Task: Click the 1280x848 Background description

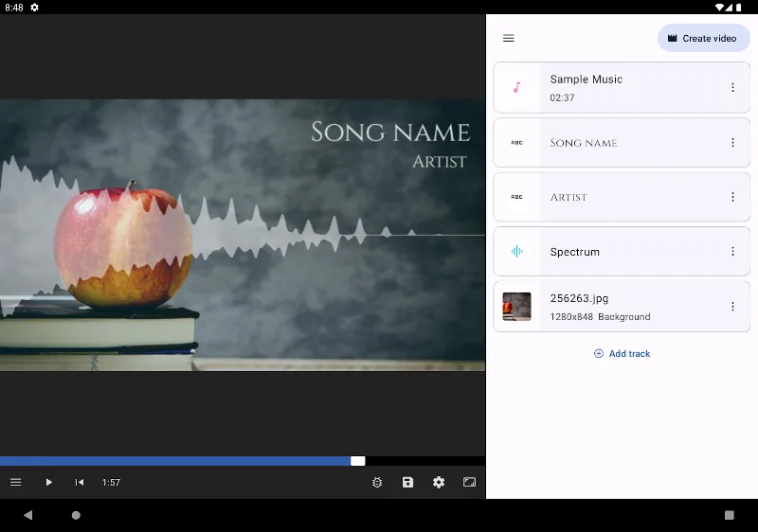Action: point(600,317)
